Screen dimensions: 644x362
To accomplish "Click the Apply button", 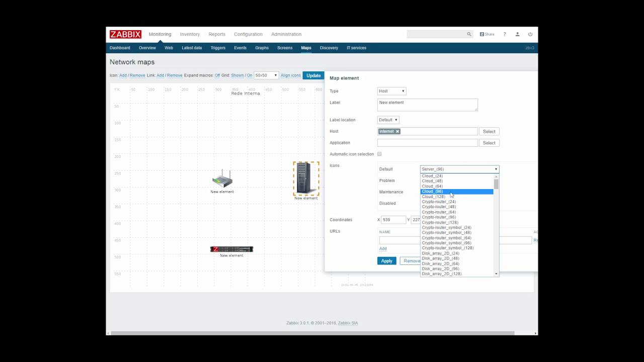I will click(386, 261).
